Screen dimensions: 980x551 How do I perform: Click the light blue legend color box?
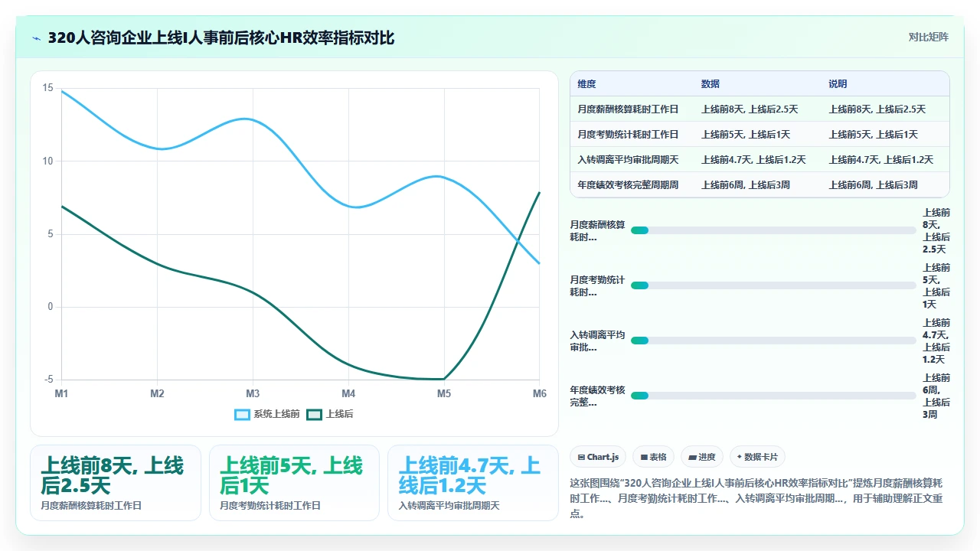pyautogui.click(x=242, y=414)
